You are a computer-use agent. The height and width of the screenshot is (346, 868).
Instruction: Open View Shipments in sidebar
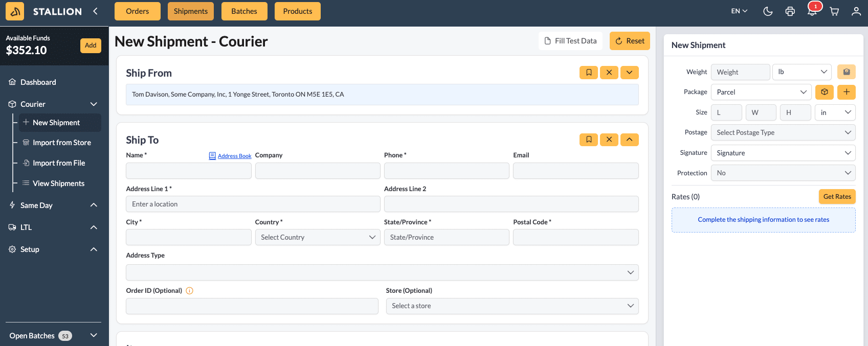pyautogui.click(x=58, y=183)
